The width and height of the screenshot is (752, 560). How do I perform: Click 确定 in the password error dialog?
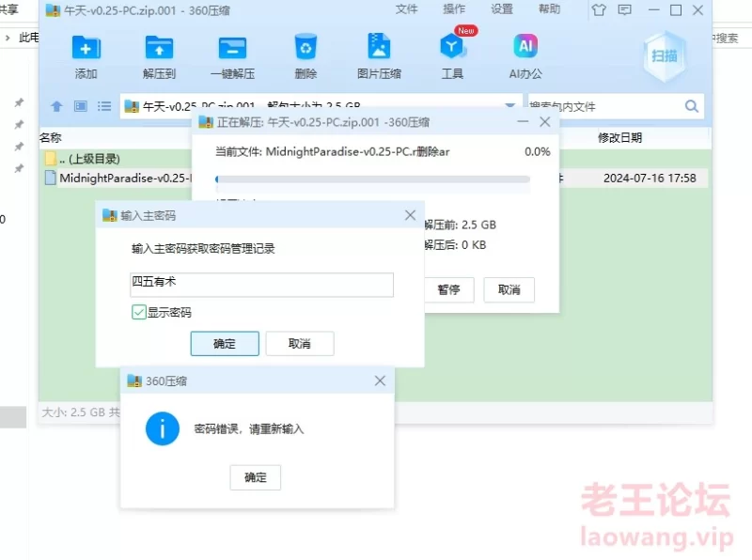pos(255,477)
